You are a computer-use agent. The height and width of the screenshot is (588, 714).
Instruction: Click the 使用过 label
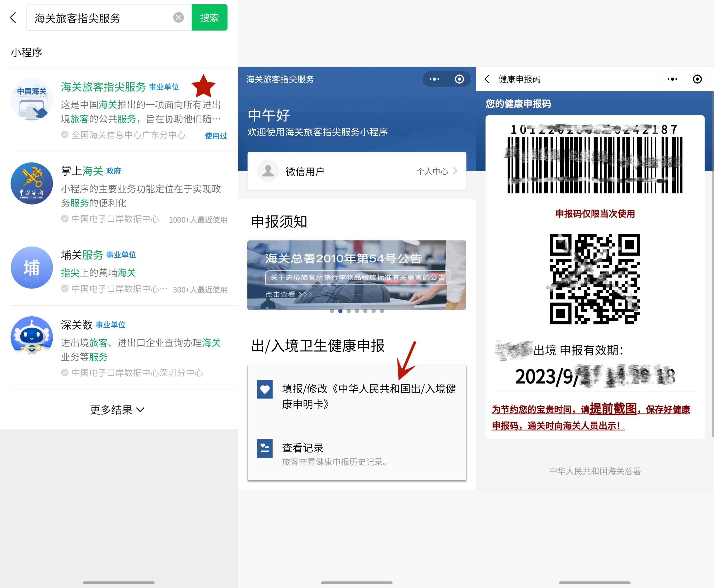[x=216, y=136]
